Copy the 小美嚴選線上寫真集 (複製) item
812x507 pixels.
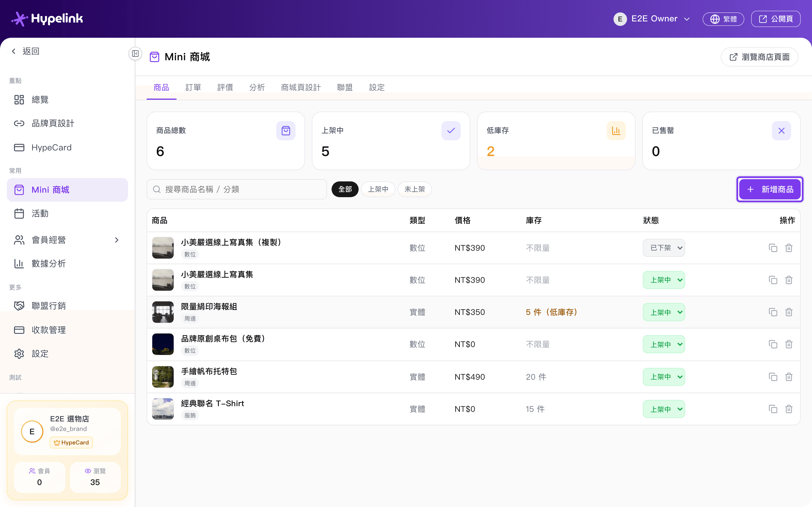(x=773, y=248)
